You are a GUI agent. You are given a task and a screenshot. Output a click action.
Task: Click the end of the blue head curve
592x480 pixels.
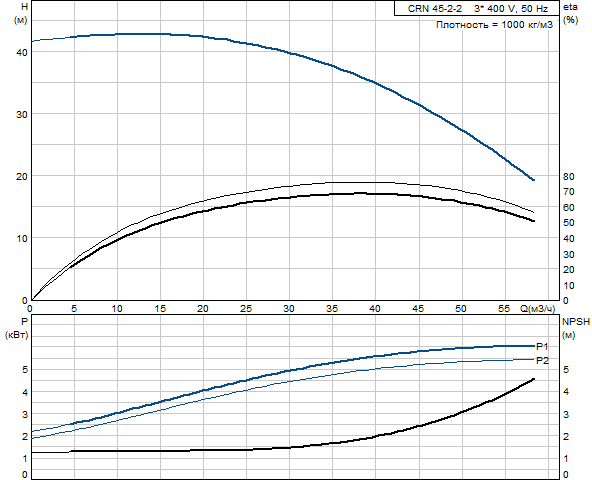(x=533, y=180)
